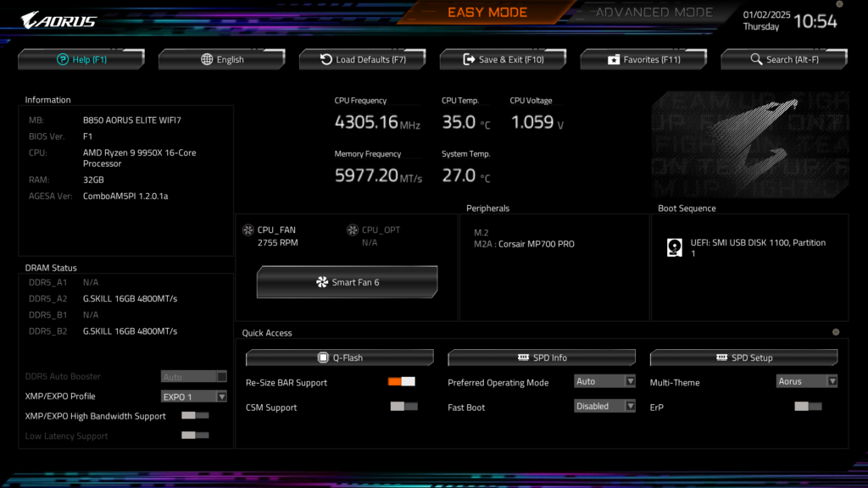Open the English language selector
The height and width of the screenshot is (488, 868).
tap(222, 59)
